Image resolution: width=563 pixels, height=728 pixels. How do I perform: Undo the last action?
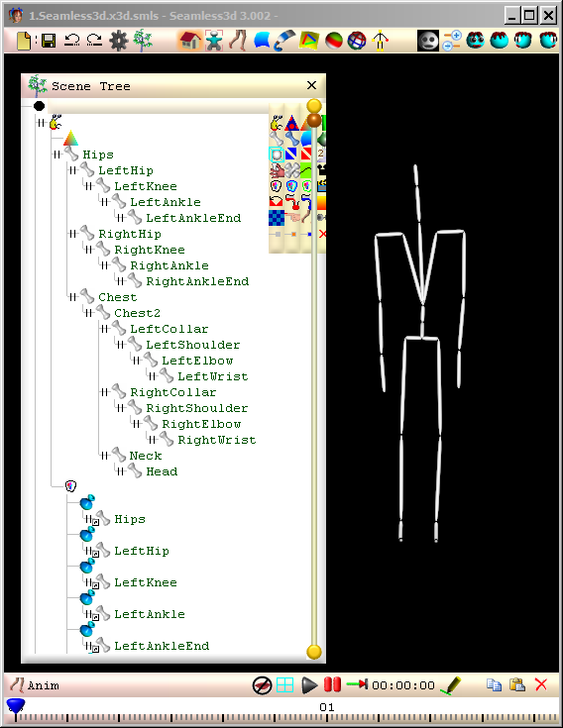[x=71, y=41]
